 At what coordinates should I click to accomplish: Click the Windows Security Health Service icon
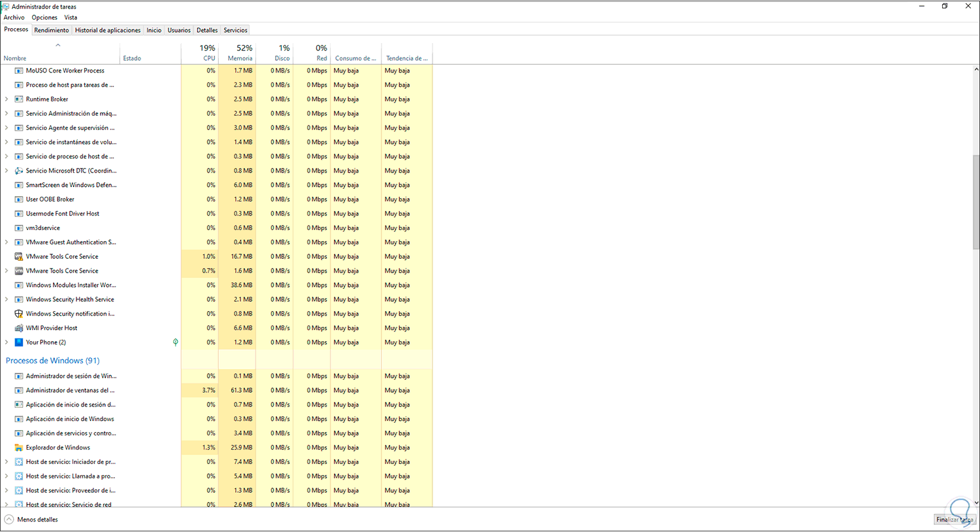click(19, 300)
